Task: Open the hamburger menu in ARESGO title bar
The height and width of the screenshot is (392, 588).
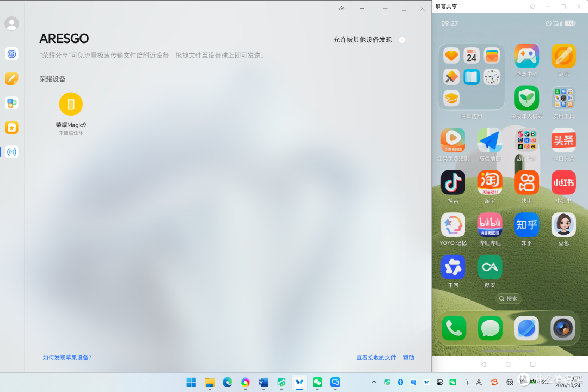Action: click(362, 8)
